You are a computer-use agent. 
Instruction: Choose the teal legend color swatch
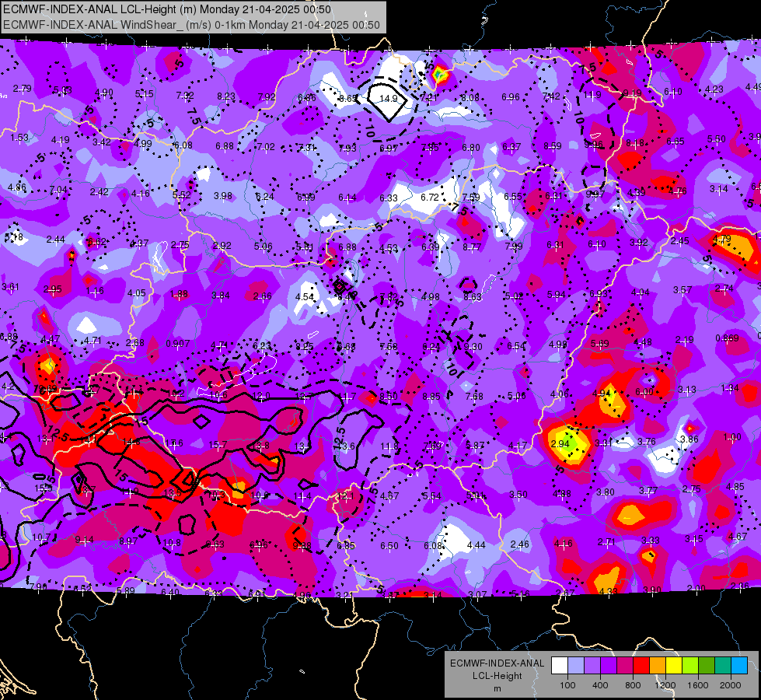point(723,666)
